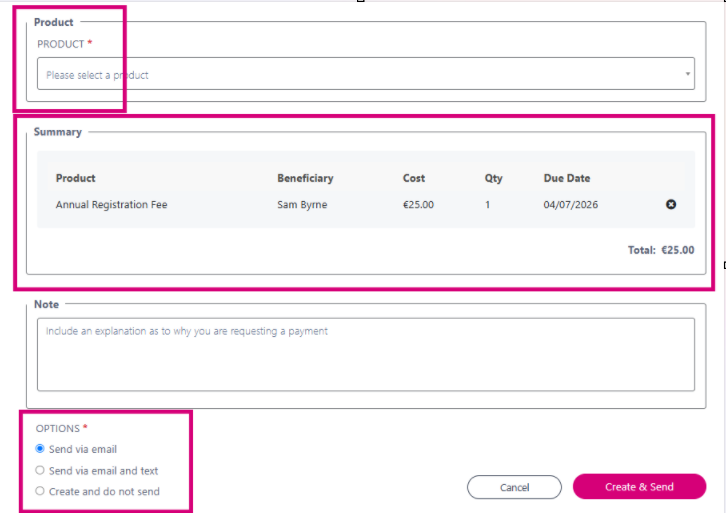726x513 pixels.
Task: Choose 'Send via email and text' option
Action: [40, 470]
